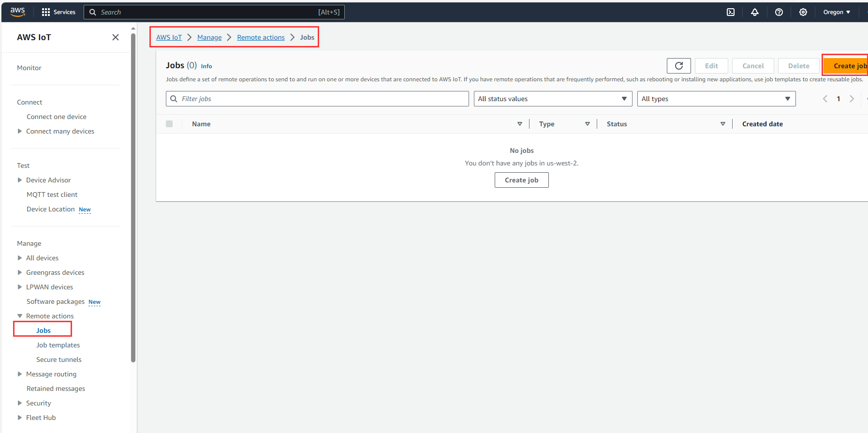This screenshot has height=433, width=868.
Task: Expand the Device Advisor section
Action: pos(20,180)
